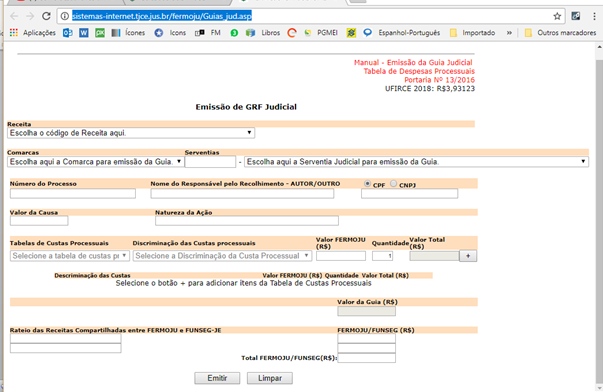Click the Valor da Causa field
The image size is (603, 392).
(39, 221)
